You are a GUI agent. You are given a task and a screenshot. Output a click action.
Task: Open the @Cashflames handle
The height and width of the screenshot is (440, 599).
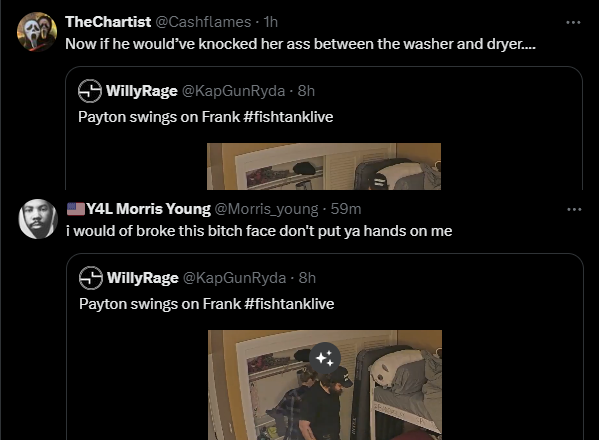203,22
